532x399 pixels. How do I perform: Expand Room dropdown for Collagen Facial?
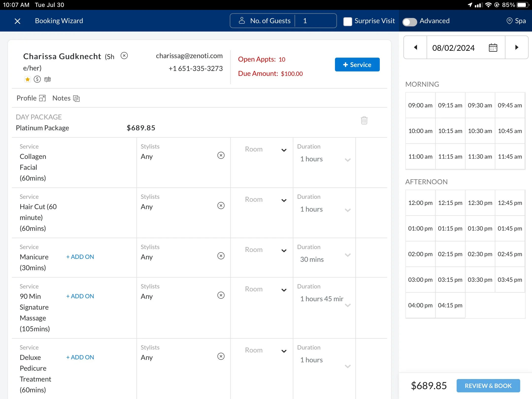coord(284,150)
